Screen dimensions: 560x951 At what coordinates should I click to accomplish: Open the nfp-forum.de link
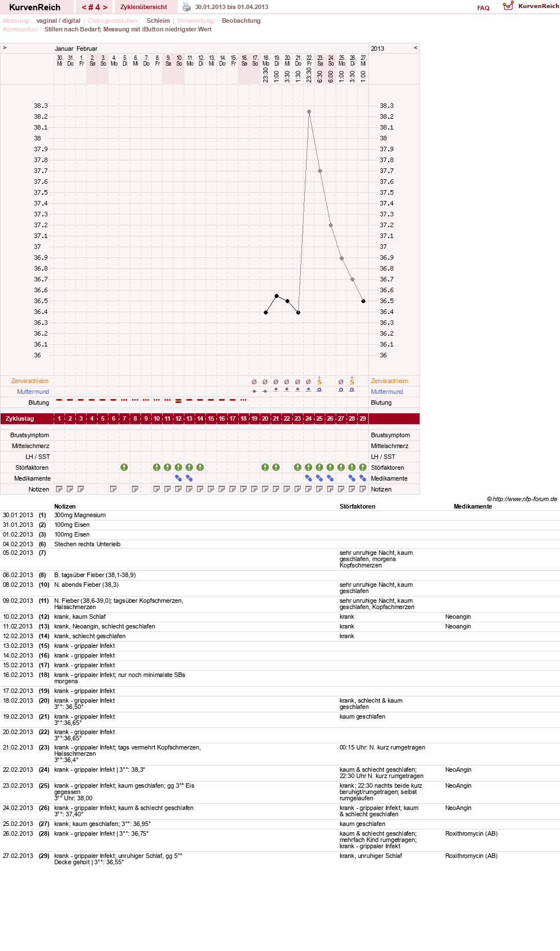point(525,499)
